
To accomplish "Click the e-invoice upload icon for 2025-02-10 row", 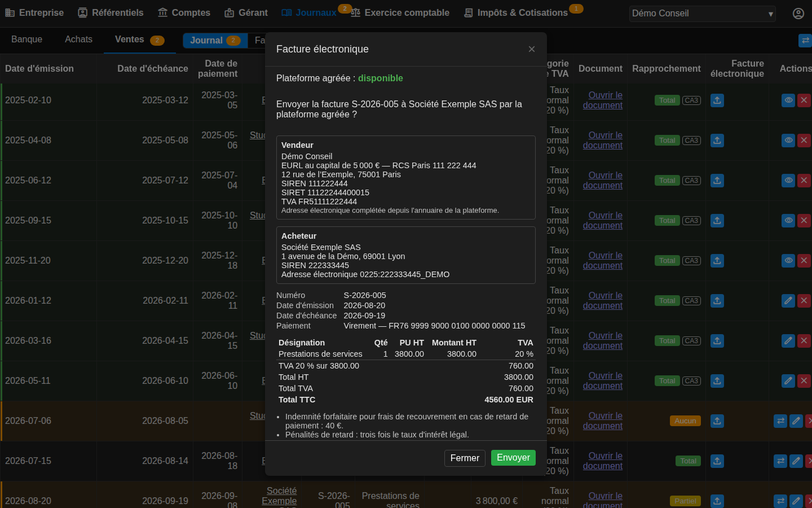I will [x=717, y=100].
